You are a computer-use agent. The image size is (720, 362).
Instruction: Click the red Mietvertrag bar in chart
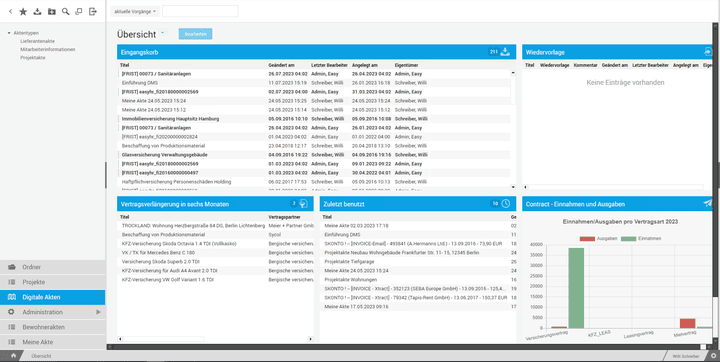(687, 323)
